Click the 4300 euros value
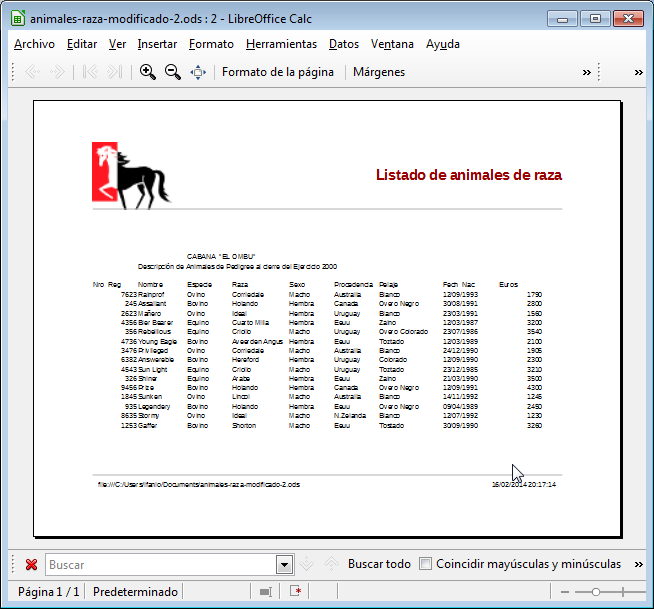 [x=534, y=388]
